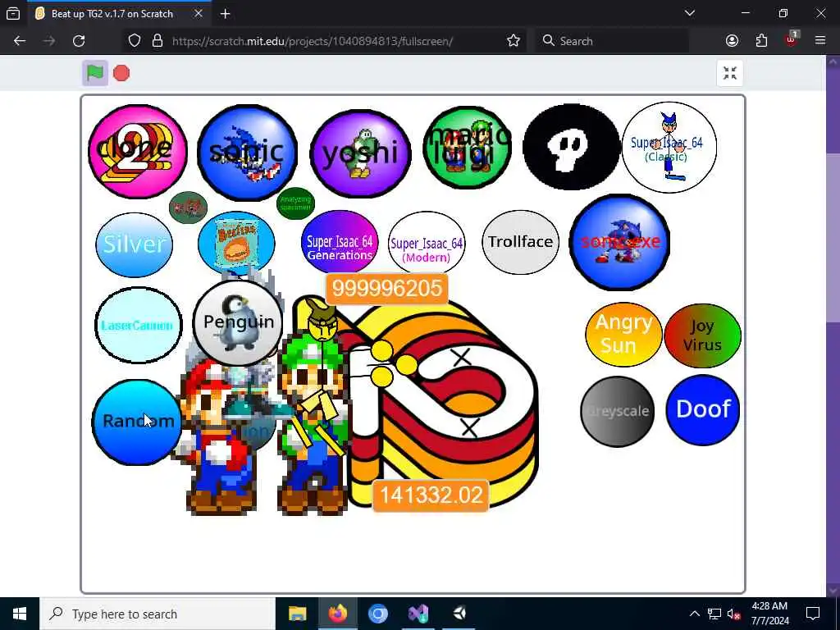Click the green flag to start project
This screenshot has height=630, width=840.
(x=95, y=73)
